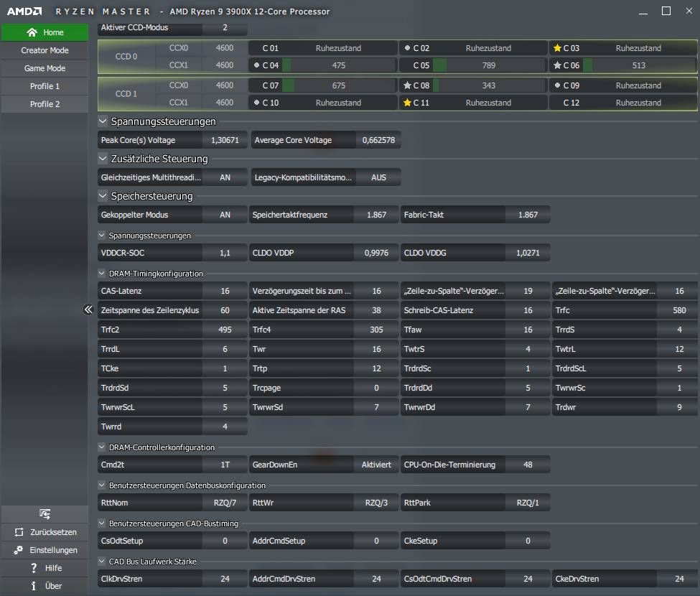This screenshot has width=700, height=596.
Task: Select Profile 1 tab
Action: coord(45,86)
